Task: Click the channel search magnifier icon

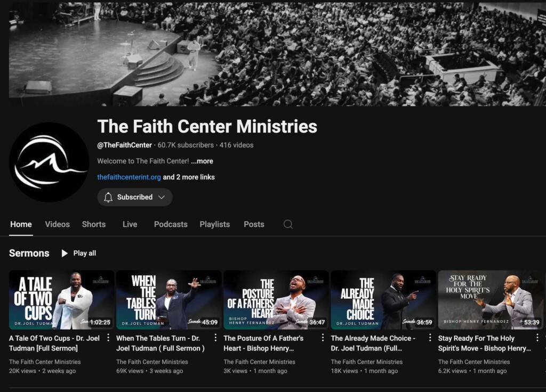Action: (x=288, y=224)
